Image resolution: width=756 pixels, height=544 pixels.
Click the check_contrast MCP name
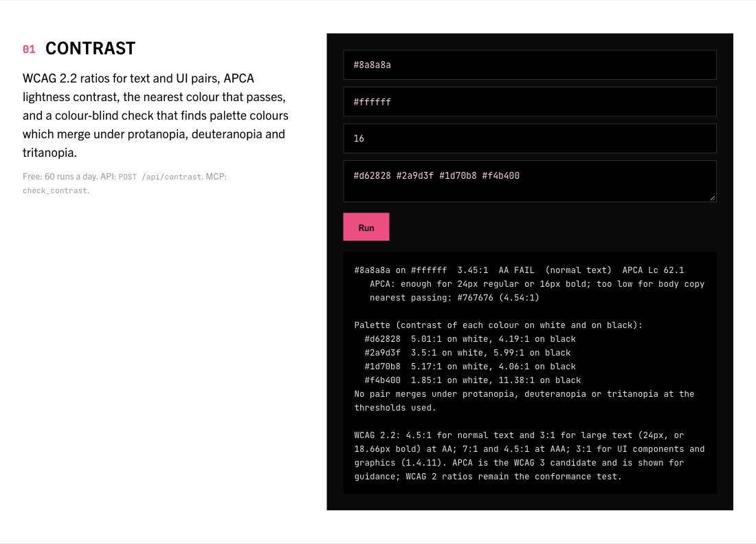[x=55, y=191]
